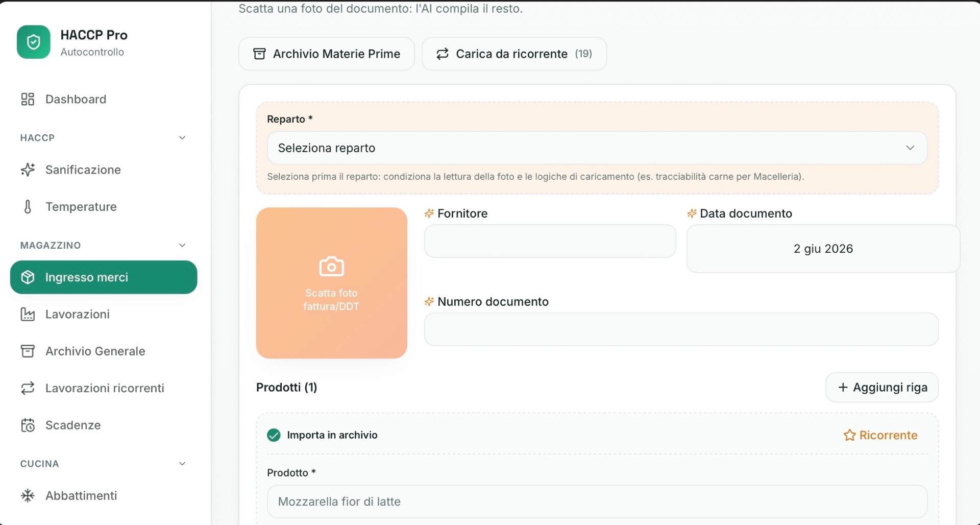Click the archive icon in Archivio Materie Prime
980x525 pixels.
259,54
